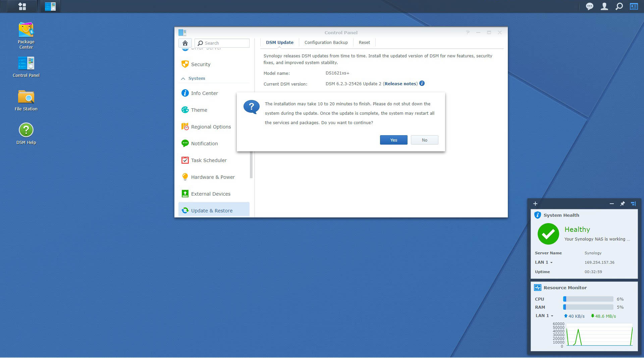
Task: Click the System Health info icon
Action: point(537,215)
